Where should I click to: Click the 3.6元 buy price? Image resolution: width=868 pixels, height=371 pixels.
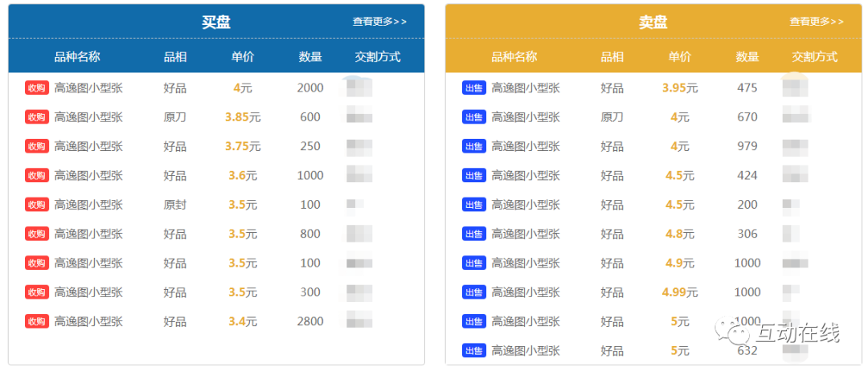(x=243, y=176)
